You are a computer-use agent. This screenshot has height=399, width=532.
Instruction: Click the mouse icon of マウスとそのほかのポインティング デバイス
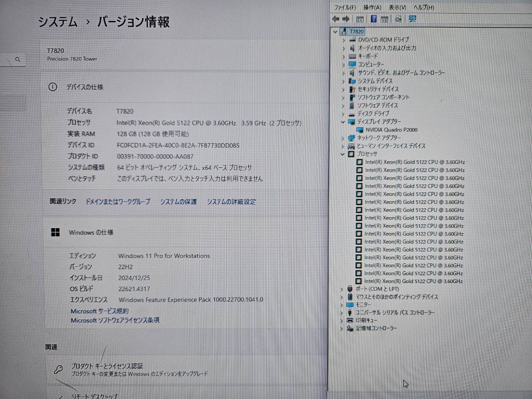(x=350, y=297)
